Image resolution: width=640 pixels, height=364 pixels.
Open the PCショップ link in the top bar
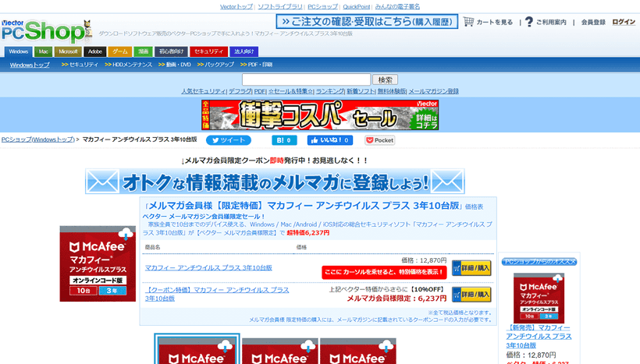[x=322, y=6]
